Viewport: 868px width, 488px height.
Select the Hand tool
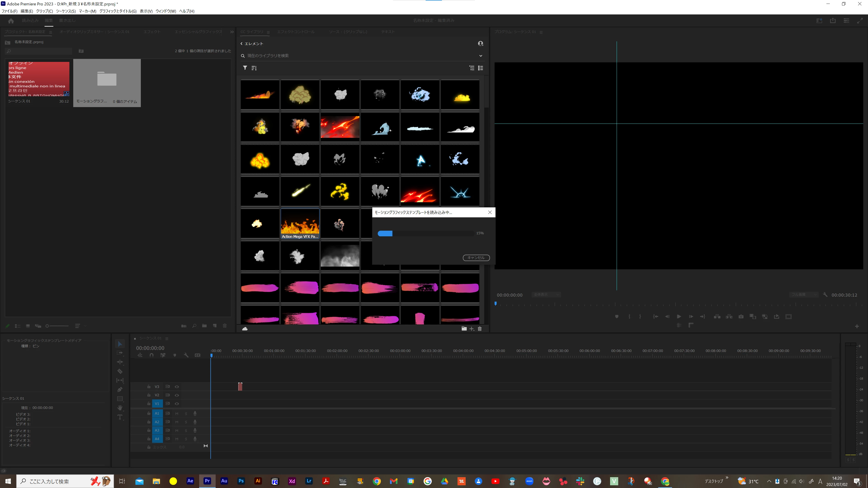[120, 408]
